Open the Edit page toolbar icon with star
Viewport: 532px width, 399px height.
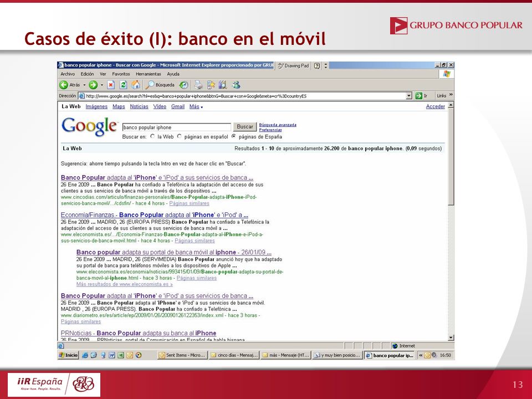[211, 85]
